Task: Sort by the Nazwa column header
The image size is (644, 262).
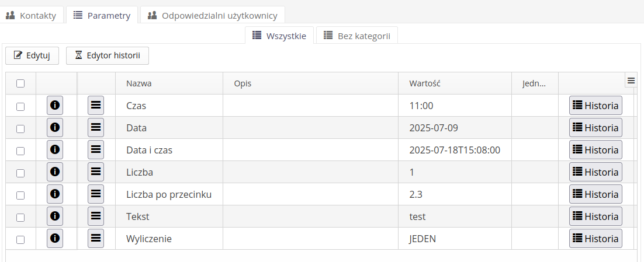Action: [x=139, y=83]
